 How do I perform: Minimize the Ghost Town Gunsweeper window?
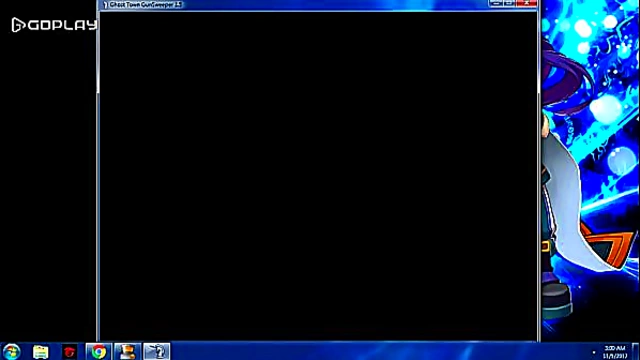tap(496, 3)
